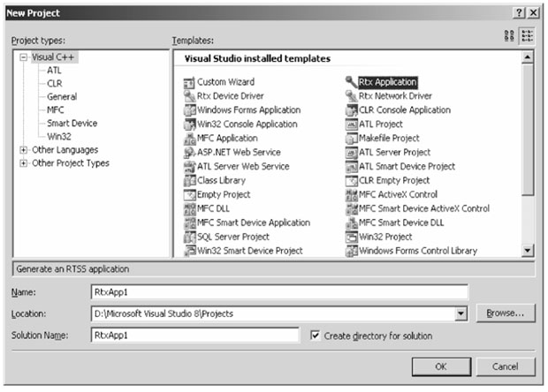Pick the Makefile Project template icon
The height and width of the screenshot is (392, 548).
tap(351, 139)
